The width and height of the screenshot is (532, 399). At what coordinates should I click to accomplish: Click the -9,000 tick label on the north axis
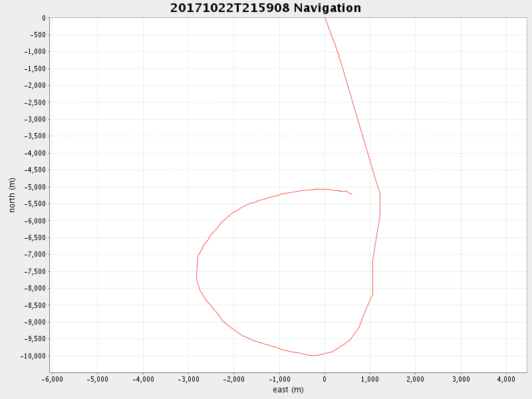pos(34,322)
